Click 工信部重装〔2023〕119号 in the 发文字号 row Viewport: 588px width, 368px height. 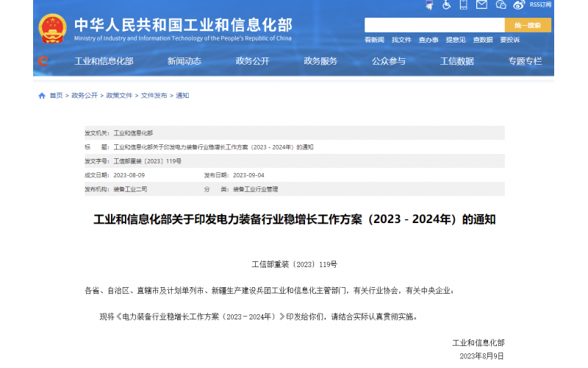click(148, 161)
